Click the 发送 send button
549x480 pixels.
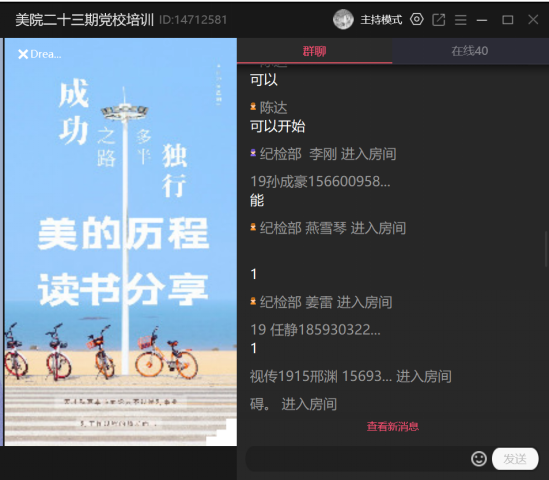click(515, 459)
